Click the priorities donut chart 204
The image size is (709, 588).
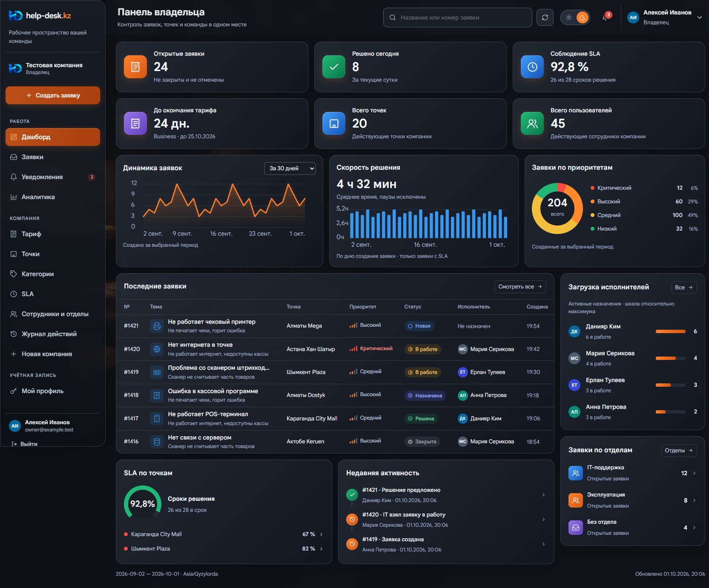[557, 208]
